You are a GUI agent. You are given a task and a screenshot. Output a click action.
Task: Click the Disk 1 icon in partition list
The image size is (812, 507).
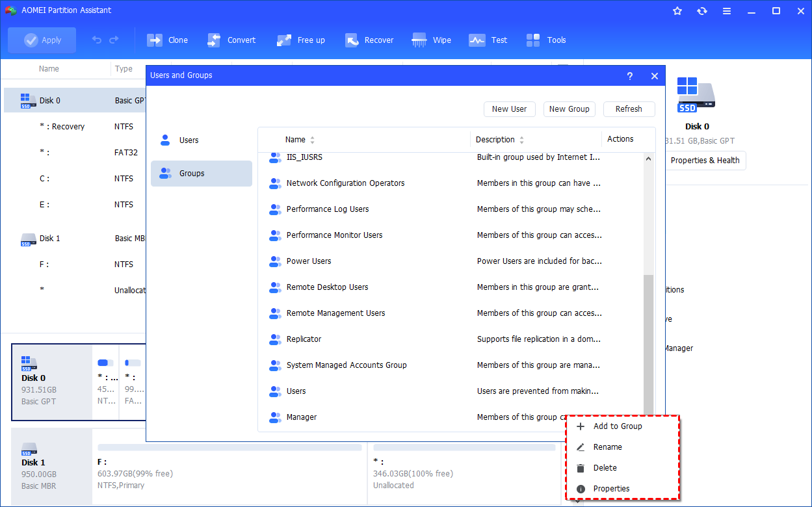tap(29, 239)
